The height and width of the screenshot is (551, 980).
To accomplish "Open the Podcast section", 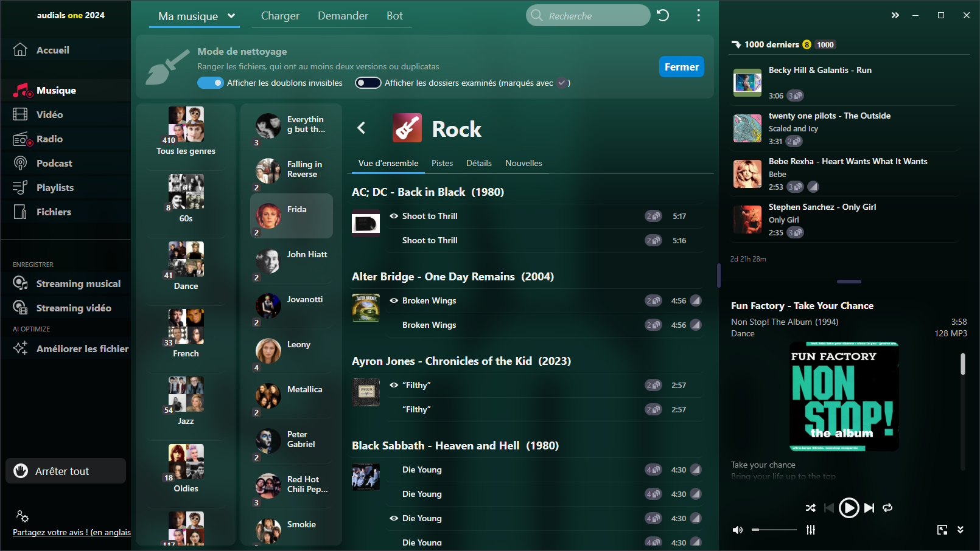I will pos(65,163).
